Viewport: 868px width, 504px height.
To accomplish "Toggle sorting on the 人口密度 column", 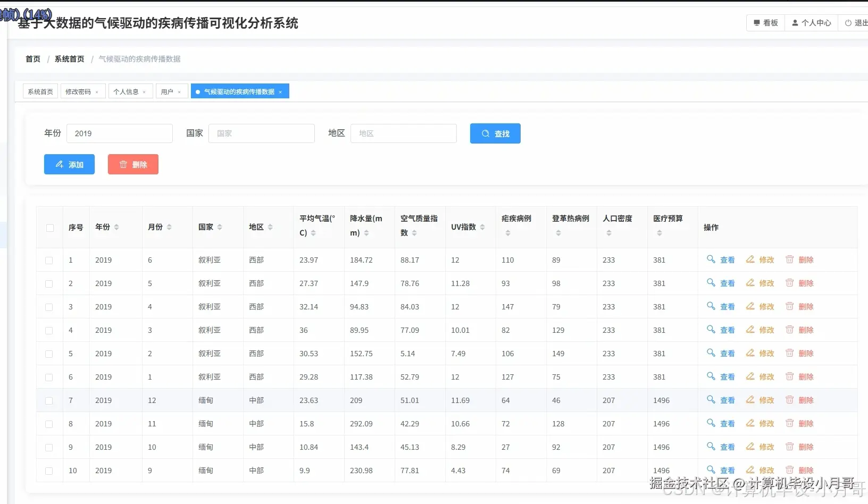I will click(608, 232).
